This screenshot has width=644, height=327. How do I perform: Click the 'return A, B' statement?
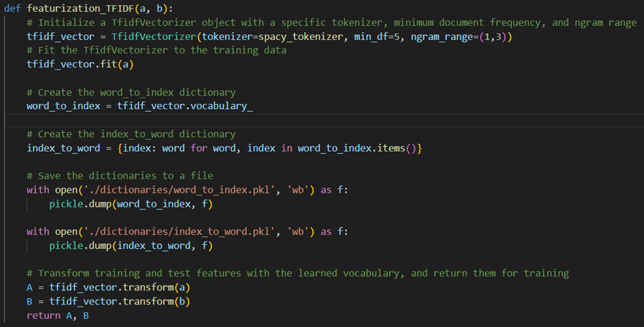coord(58,316)
